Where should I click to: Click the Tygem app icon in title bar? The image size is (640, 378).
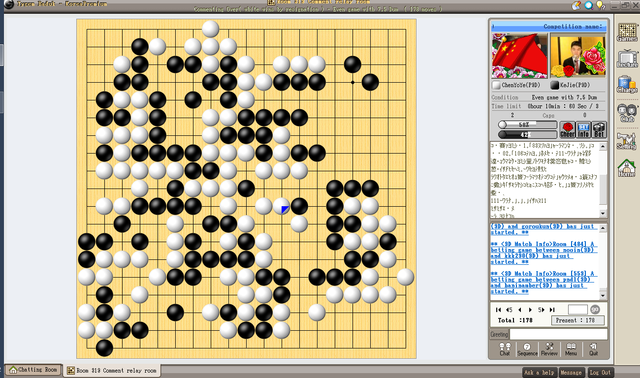[9, 4]
